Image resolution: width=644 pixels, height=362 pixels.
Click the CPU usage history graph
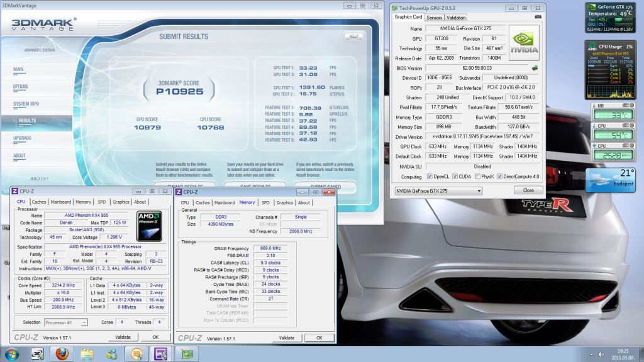pos(610,91)
